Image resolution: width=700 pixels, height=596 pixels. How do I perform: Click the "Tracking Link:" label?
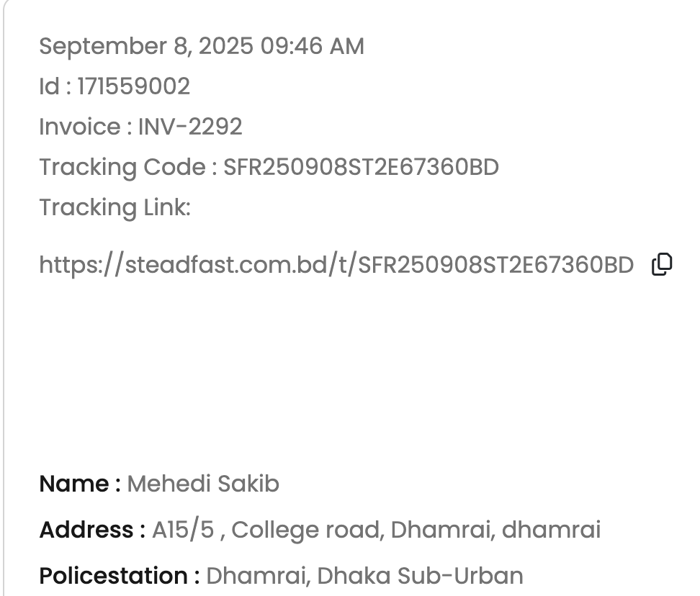115,207
